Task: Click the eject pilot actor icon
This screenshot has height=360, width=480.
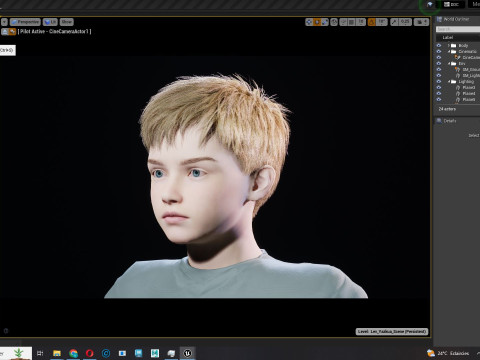Action: [x=5, y=31]
